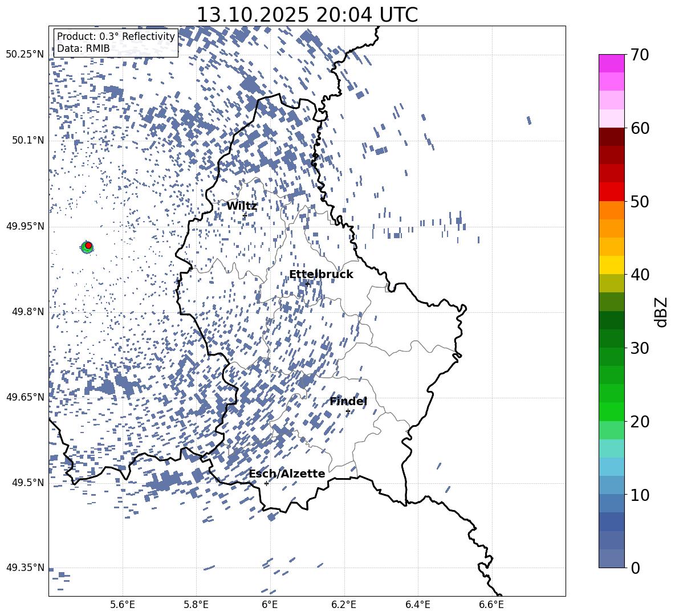Click the yellow 40-42 dBZ color band
Viewport: 675px width, 616px height.
612,265
